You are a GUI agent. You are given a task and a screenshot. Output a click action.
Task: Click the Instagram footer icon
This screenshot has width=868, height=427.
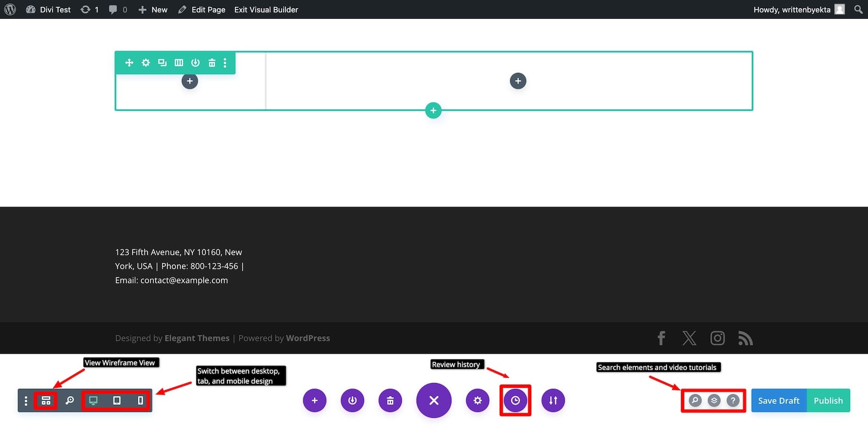click(x=718, y=338)
